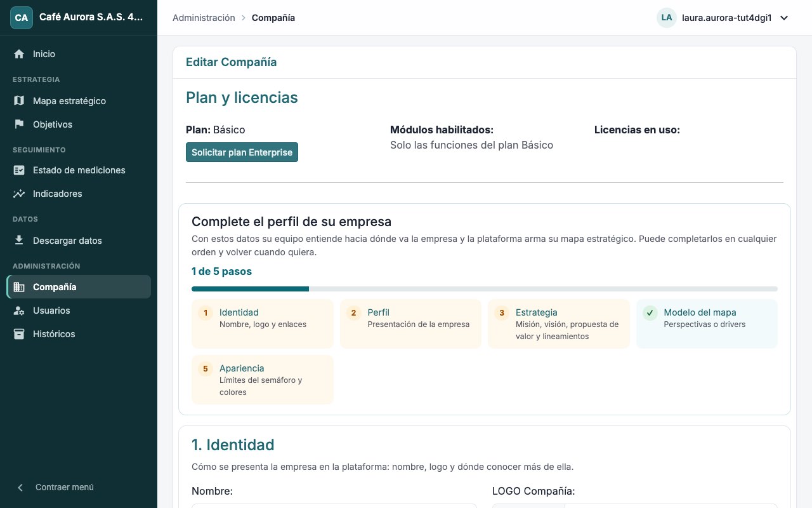Open the Perfil step card

[x=410, y=324]
